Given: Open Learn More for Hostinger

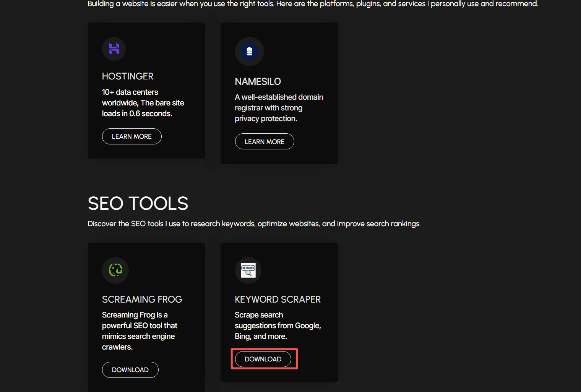Looking at the screenshot, I should 132,136.
